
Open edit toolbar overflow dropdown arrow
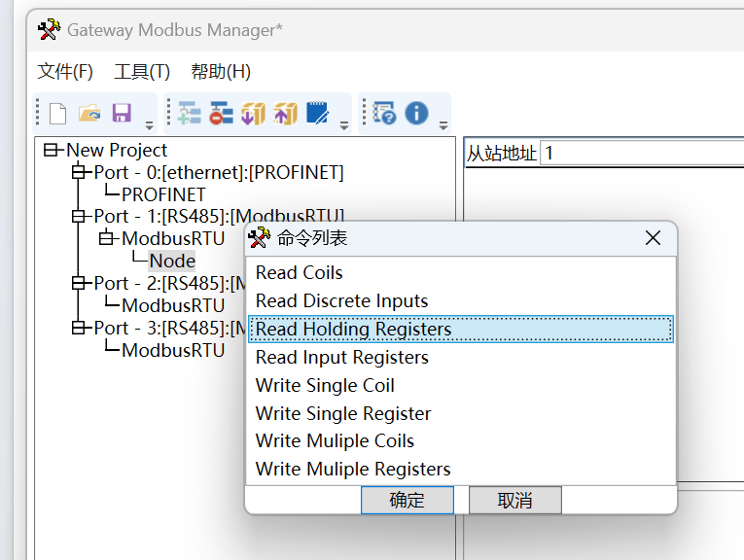point(344,126)
